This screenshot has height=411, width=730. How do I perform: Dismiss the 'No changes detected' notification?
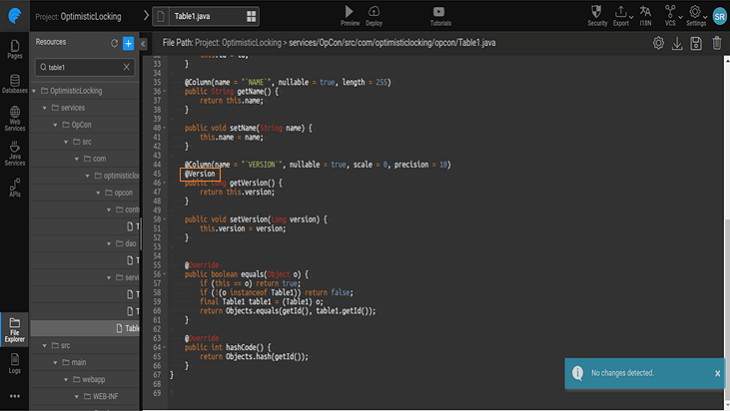tap(717, 373)
